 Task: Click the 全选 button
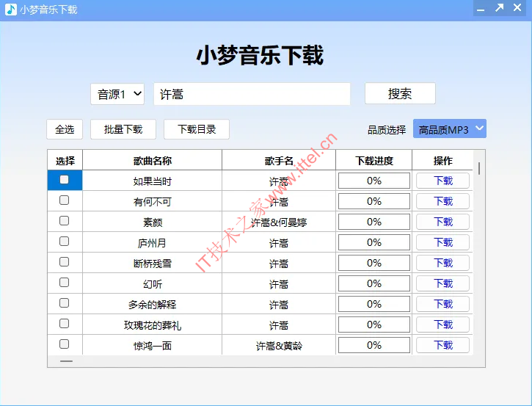[x=65, y=129]
